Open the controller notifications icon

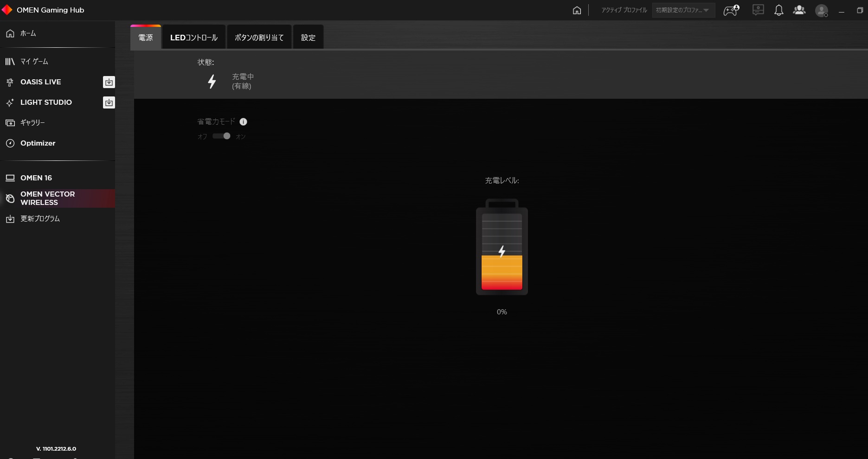click(x=732, y=10)
